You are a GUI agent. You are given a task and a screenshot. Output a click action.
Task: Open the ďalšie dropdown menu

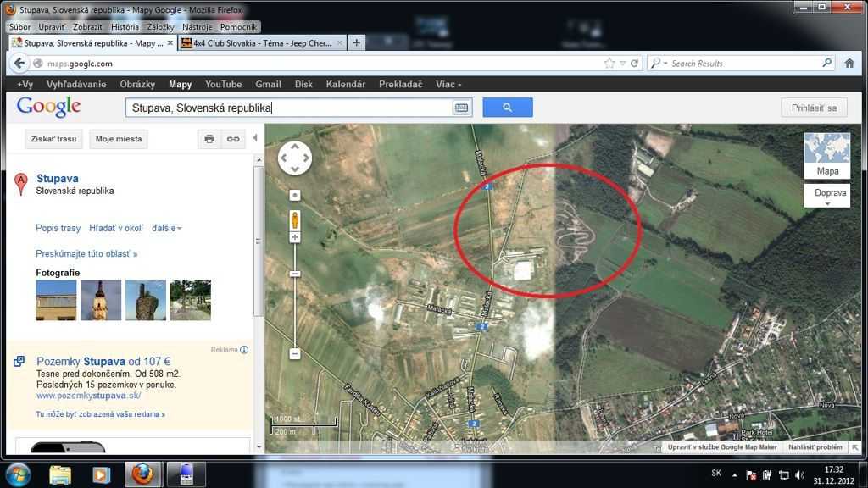coord(167,228)
